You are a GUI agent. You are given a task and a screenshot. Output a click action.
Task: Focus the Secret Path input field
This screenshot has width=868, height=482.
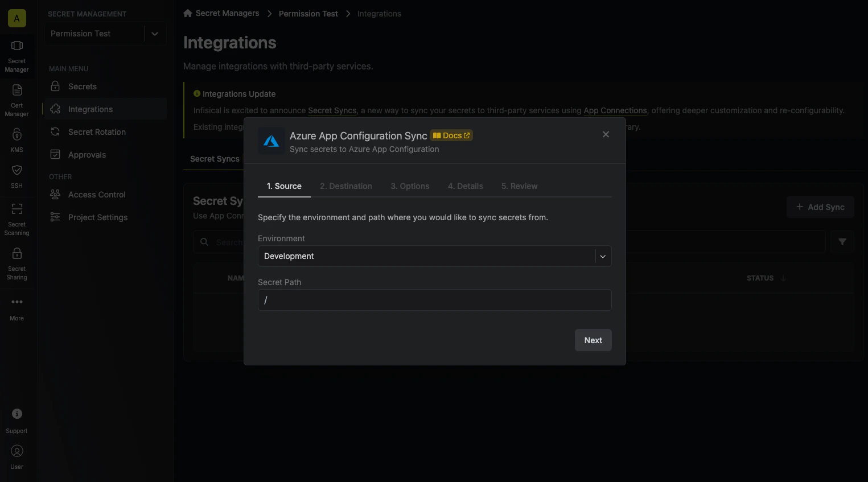(x=435, y=300)
